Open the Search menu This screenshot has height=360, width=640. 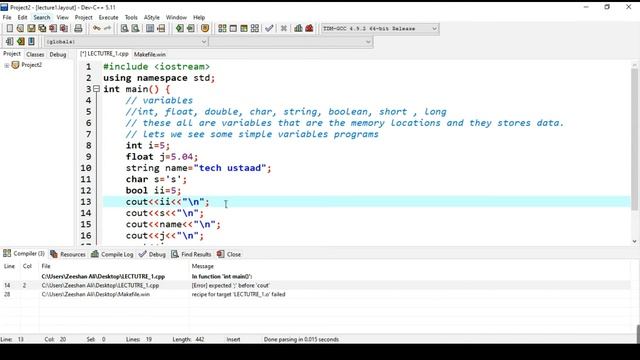[x=42, y=17]
